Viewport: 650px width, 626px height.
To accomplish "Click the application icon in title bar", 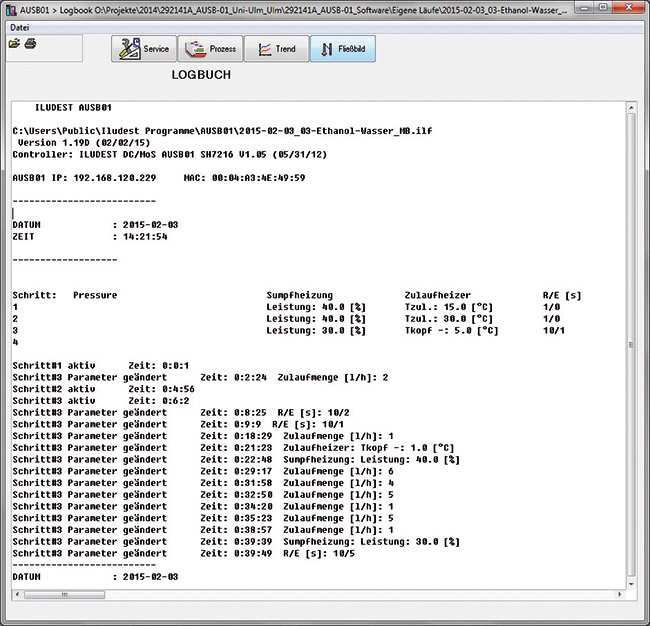I will [x=11, y=10].
